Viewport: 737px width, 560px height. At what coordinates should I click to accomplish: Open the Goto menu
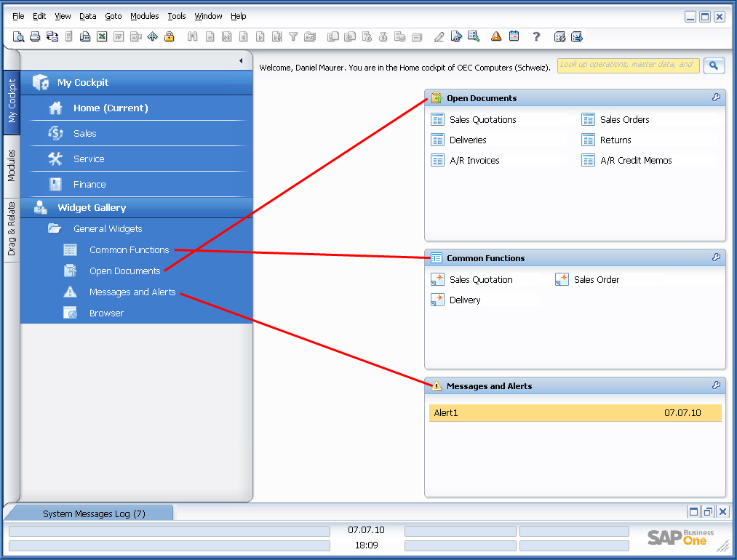[x=113, y=16]
